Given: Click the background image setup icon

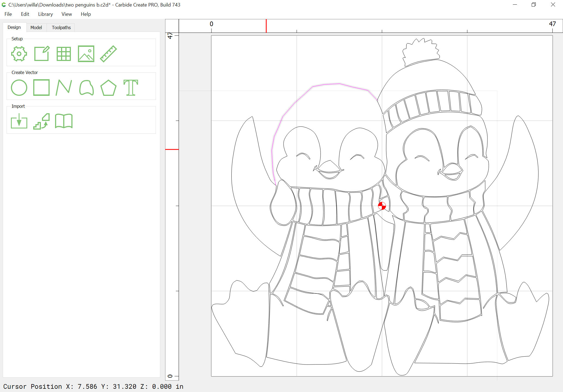Looking at the screenshot, I should (86, 54).
